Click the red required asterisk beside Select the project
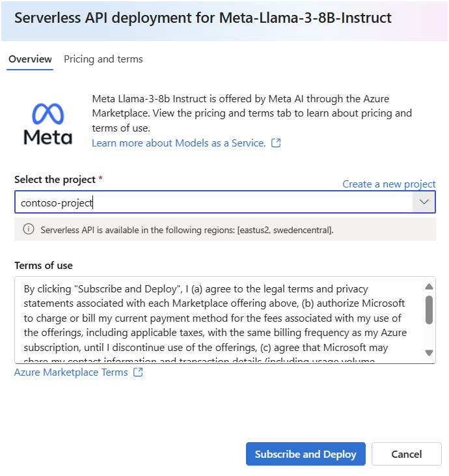This screenshot has width=449, height=476. tap(100, 178)
